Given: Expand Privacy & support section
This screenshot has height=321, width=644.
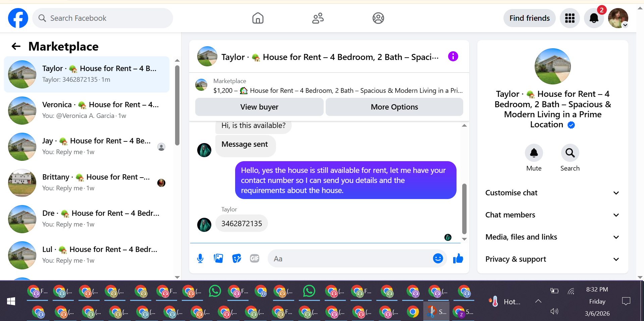Looking at the screenshot, I should [x=552, y=259].
